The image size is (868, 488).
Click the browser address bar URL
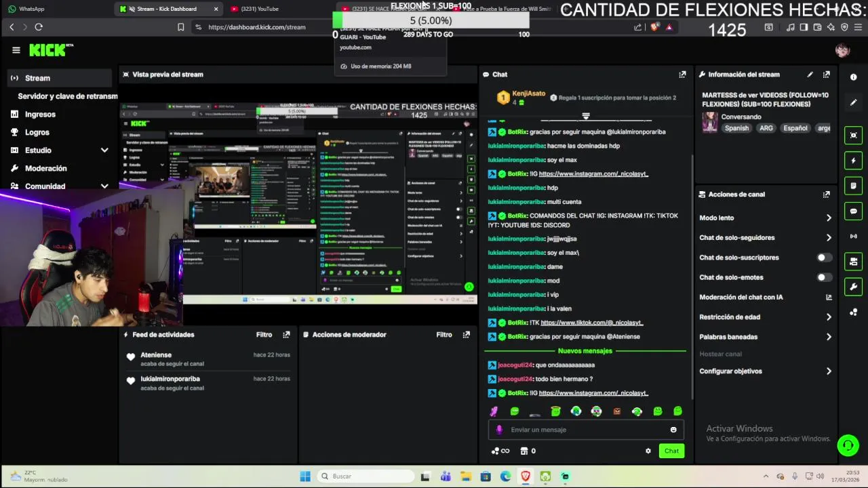[x=257, y=27]
